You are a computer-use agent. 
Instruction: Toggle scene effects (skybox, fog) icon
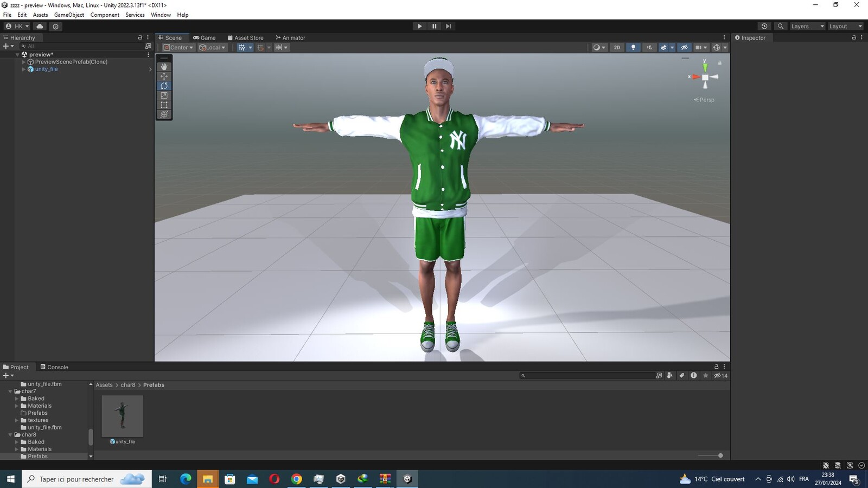(663, 47)
